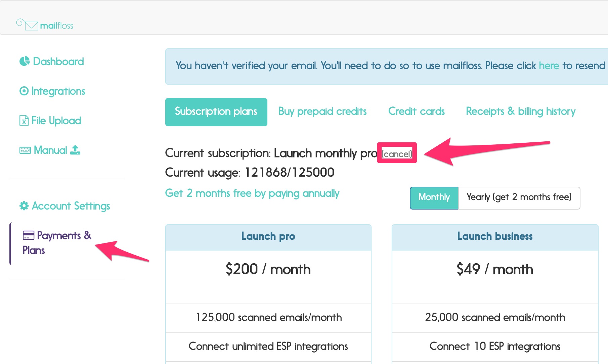Cancel the current Launch monthly pro subscription
This screenshot has height=364, width=608.
pyautogui.click(x=397, y=154)
